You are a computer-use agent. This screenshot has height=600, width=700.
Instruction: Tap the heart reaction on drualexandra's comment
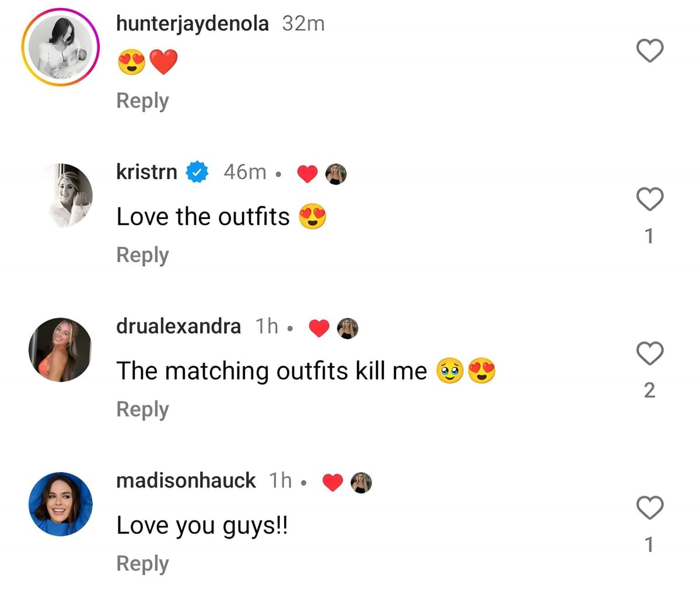point(318,327)
